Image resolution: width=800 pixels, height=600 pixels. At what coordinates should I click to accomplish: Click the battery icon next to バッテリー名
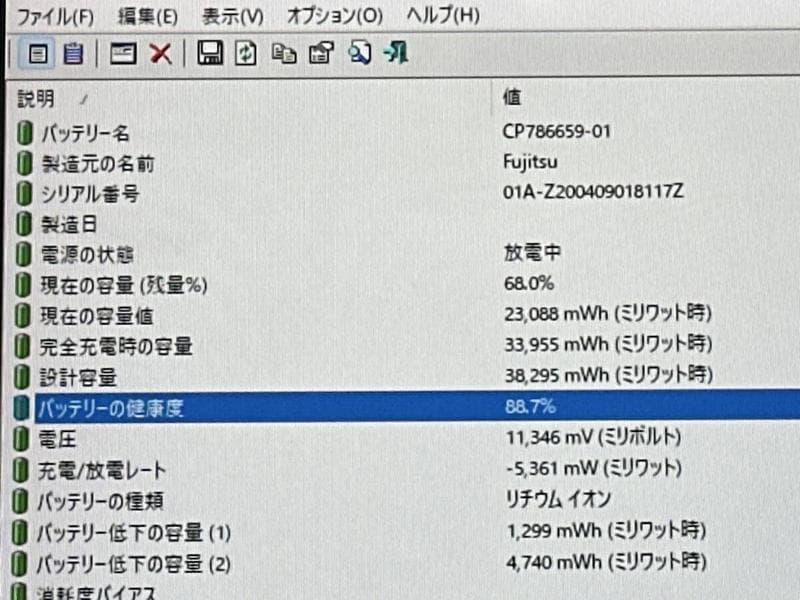coord(22,130)
